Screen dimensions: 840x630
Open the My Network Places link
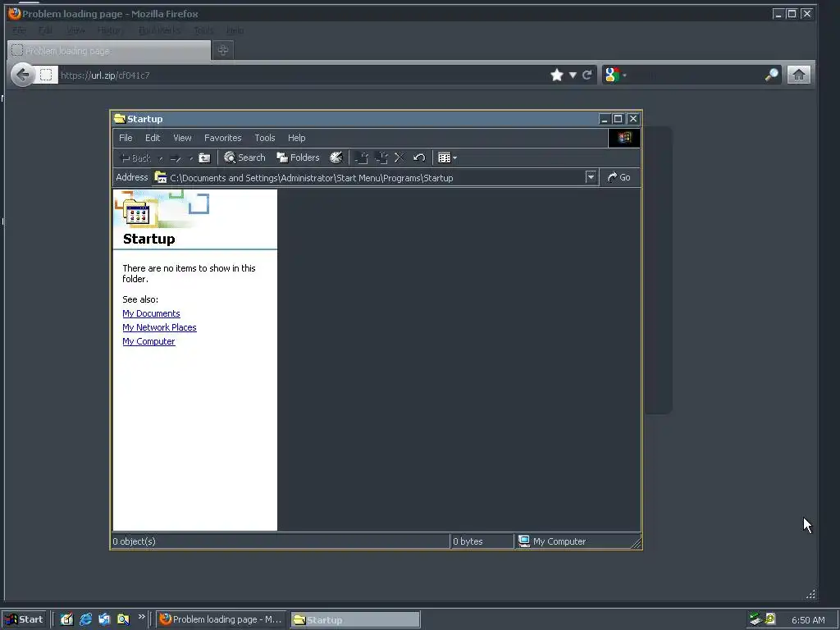click(159, 327)
